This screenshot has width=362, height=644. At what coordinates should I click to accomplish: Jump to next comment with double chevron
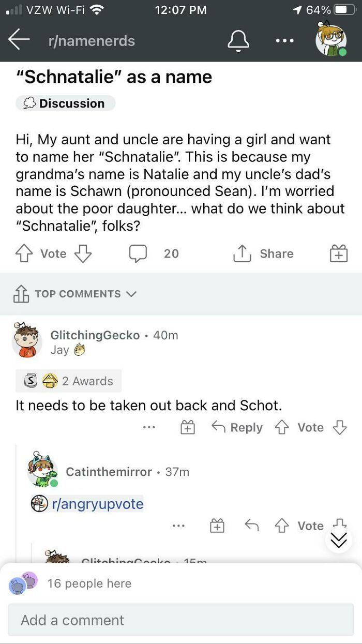pyautogui.click(x=339, y=540)
